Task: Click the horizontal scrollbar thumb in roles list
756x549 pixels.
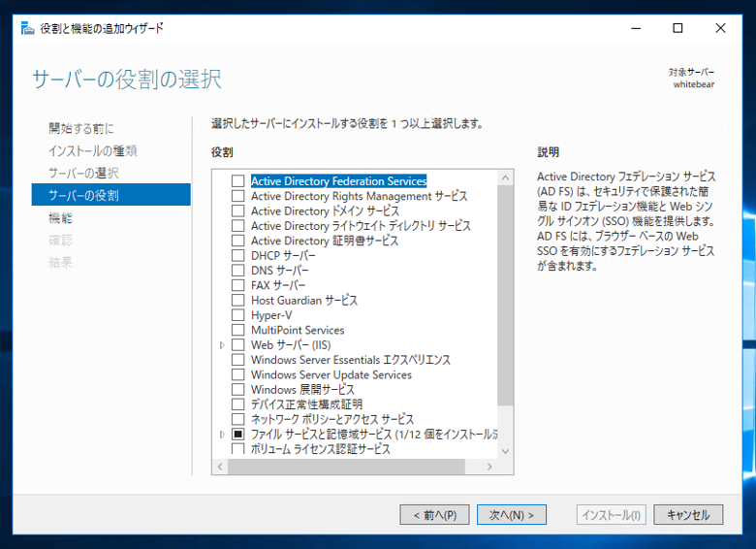Action: pos(346,467)
